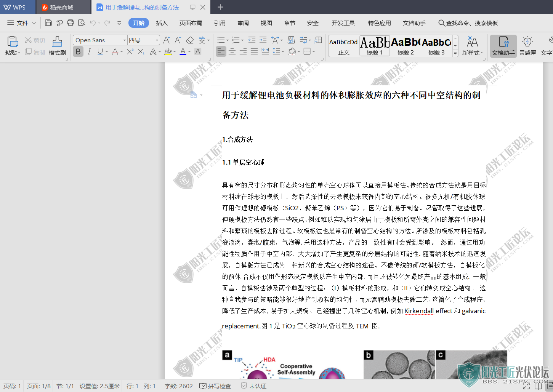553x392 pixels.
Task: Select the Format Painter (格式刷) tool
Action: click(57, 46)
